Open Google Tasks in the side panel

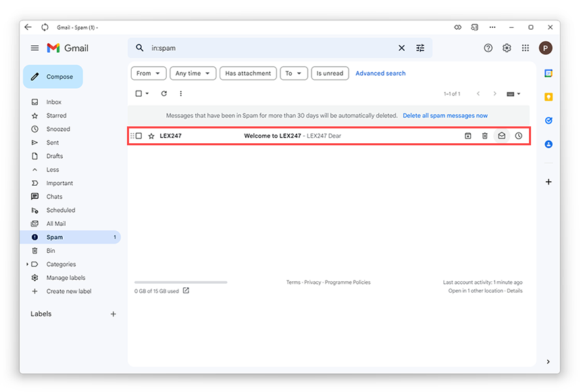(549, 120)
